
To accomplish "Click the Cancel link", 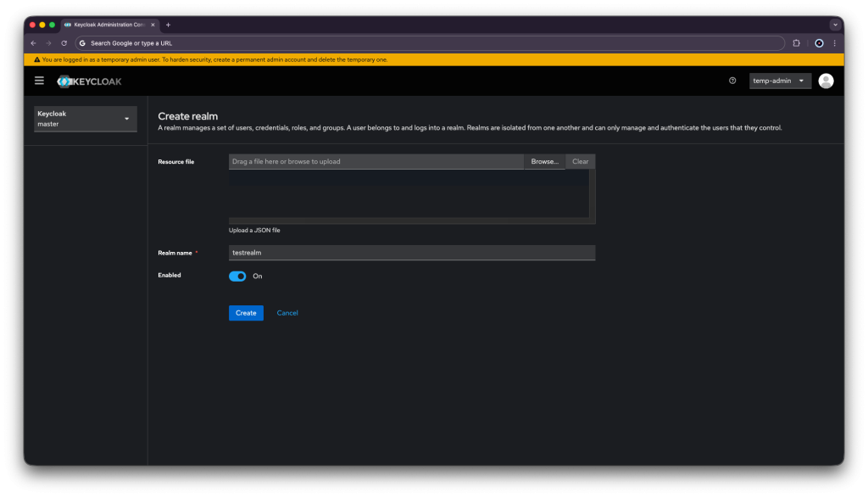I will tap(287, 313).
